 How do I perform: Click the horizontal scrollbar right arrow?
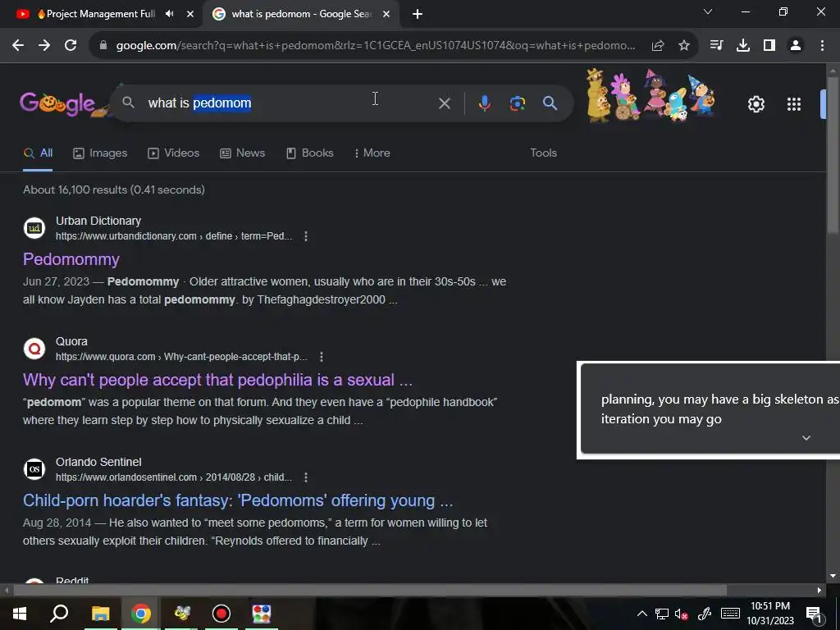tap(819, 591)
